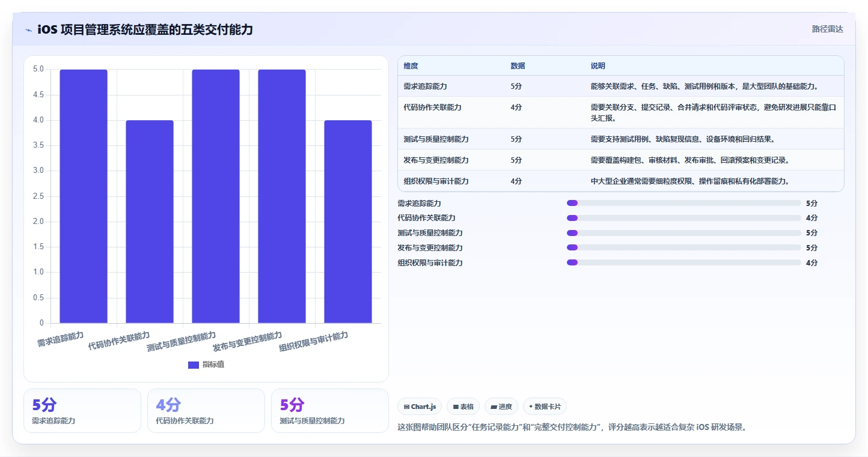Click the 需求追踪能力 bar in the chart
868x457 pixels.
84,196
